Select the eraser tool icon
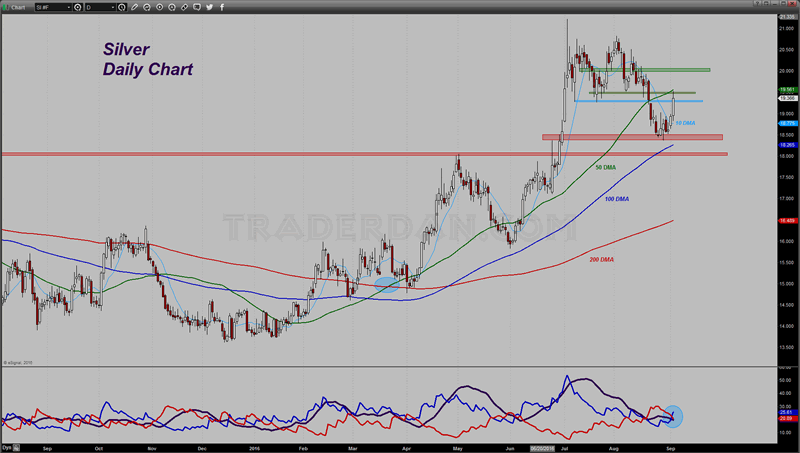 point(184,7)
